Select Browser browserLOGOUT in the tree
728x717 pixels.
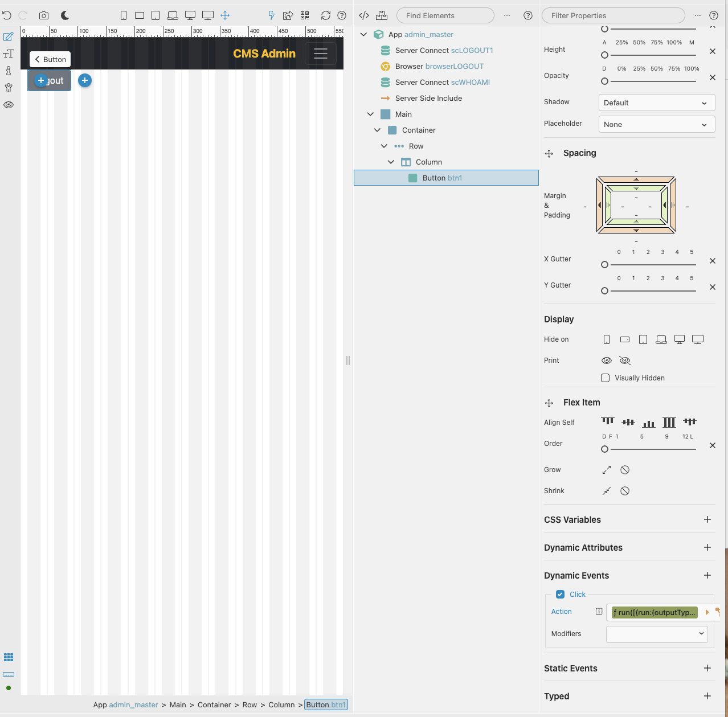click(x=439, y=66)
